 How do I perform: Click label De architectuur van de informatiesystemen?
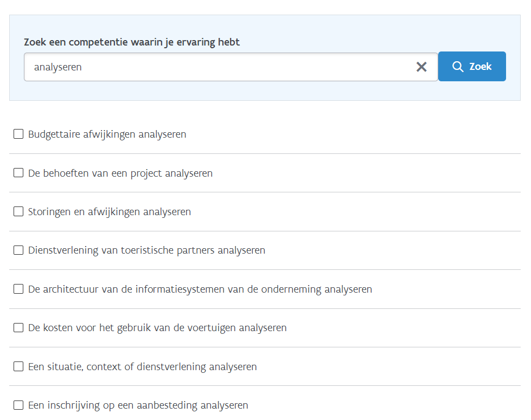[200, 289]
